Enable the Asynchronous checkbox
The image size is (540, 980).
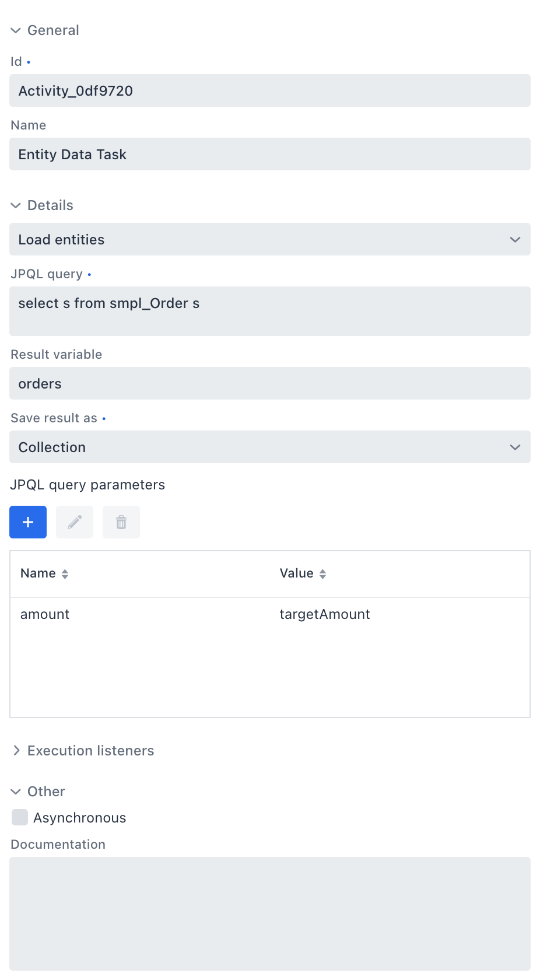click(x=19, y=817)
